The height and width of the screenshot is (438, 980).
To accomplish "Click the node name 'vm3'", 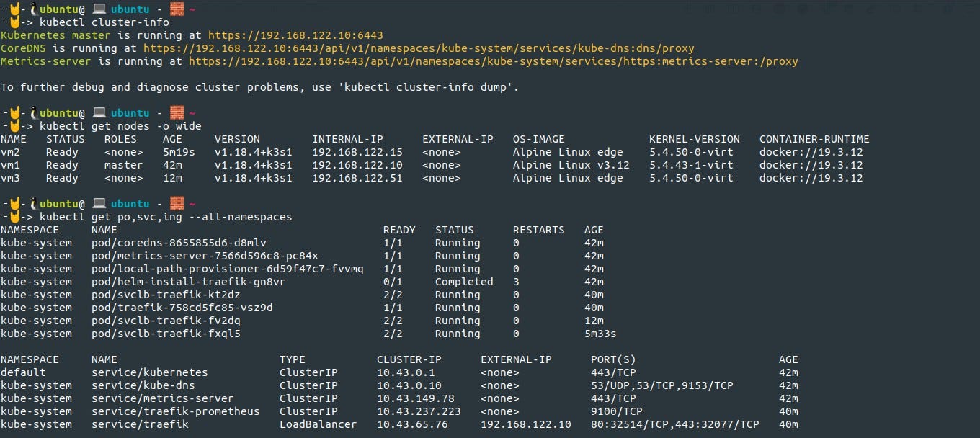I will (10, 178).
